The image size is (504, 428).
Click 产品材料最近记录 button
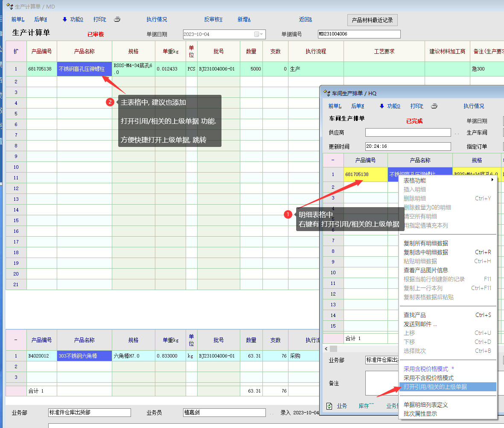click(372, 20)
